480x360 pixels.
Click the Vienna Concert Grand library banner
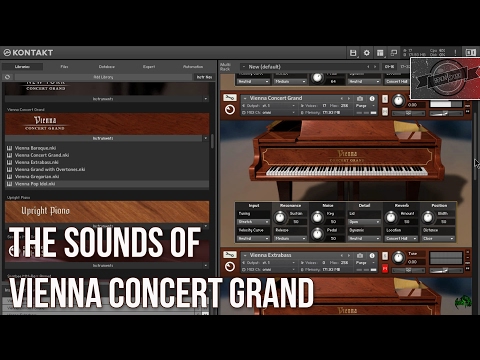click(x=107, y=124)
